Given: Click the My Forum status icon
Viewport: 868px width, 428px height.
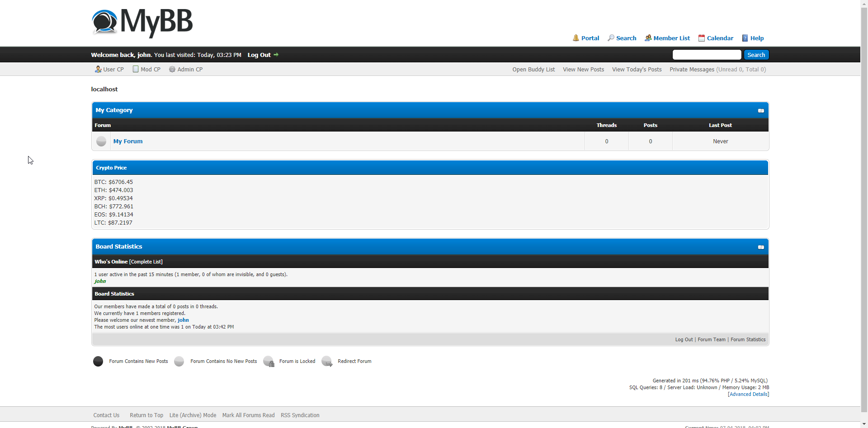Looking at the screenshot, I should (x=101, y=141).
